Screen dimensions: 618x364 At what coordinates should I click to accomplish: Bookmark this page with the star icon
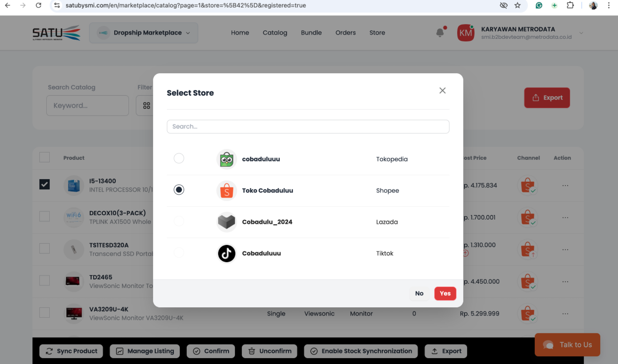pos(517,5)
